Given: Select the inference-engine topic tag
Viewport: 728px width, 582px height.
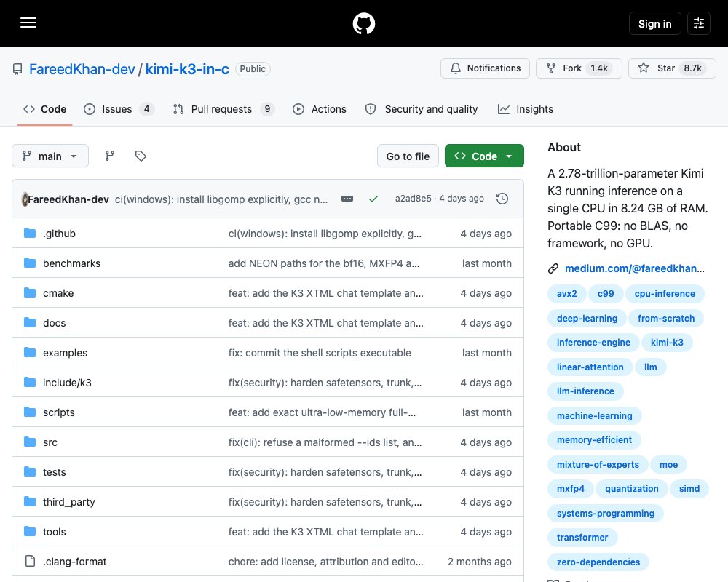Looking at the screenshot, I should point(593,343).
